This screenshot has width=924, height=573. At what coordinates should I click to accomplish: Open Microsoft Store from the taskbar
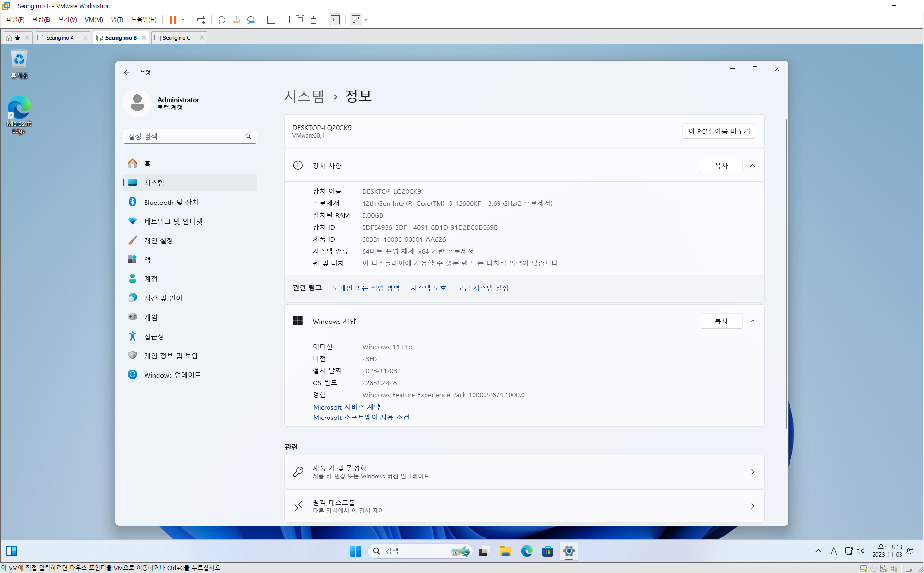point(547,551)
